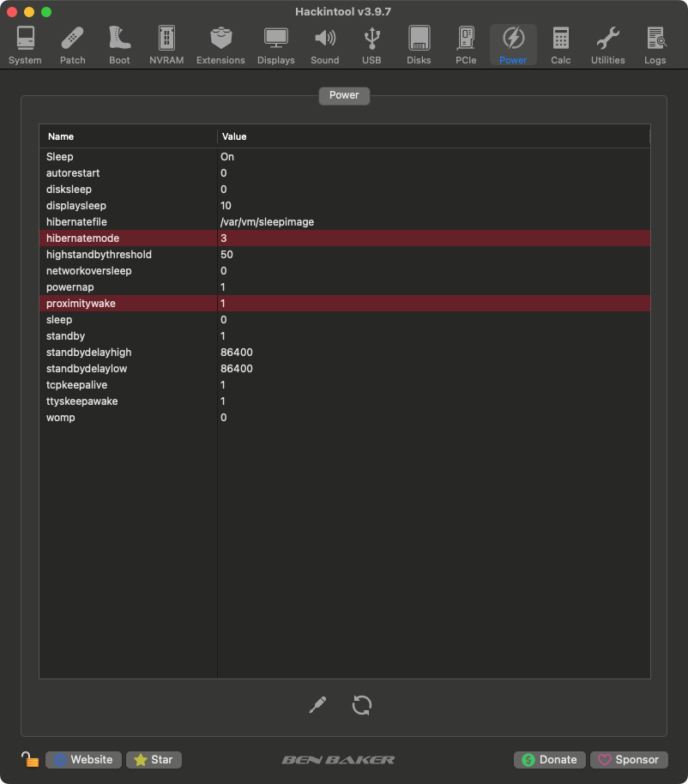Open the Calc section

click(560, 45)
